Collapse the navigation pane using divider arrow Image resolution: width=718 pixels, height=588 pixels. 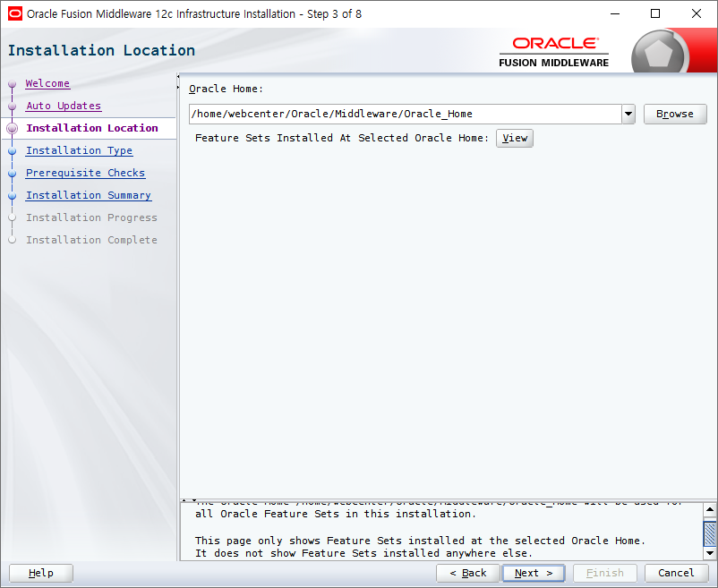tap(178, 77)
